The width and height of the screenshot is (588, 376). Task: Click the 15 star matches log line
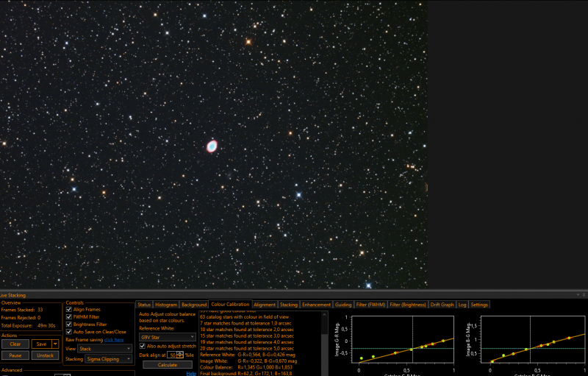[x=247, y=336]
